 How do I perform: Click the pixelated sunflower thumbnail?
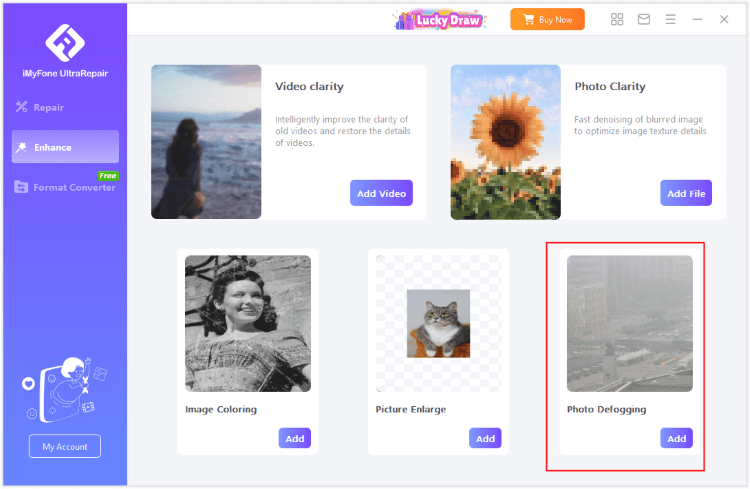(506, 142)
